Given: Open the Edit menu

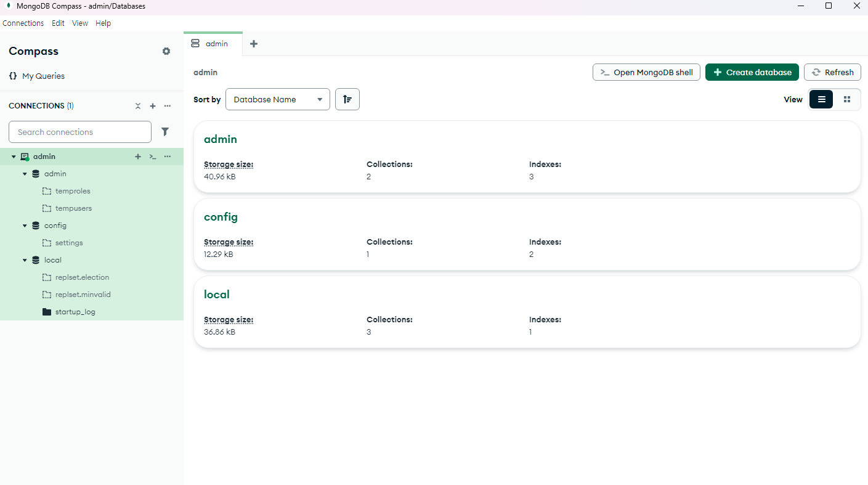Looking at the screenshot, I should tap(58, 23).
